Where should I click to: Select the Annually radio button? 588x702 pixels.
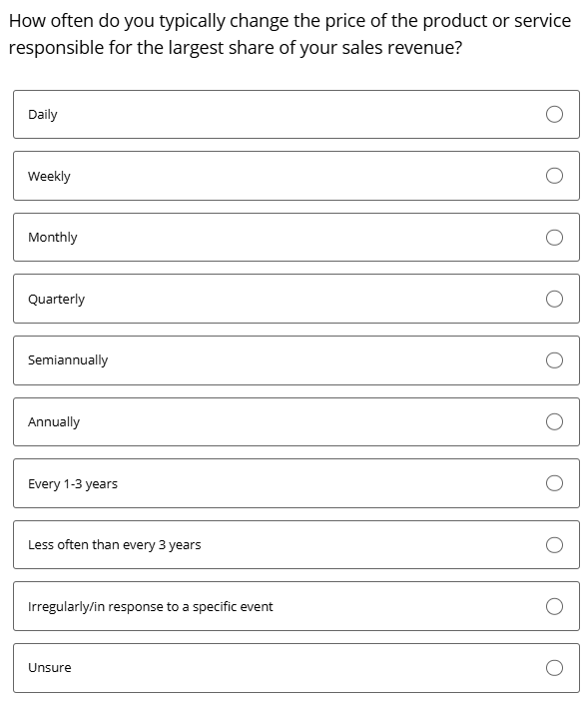[554, 421]
